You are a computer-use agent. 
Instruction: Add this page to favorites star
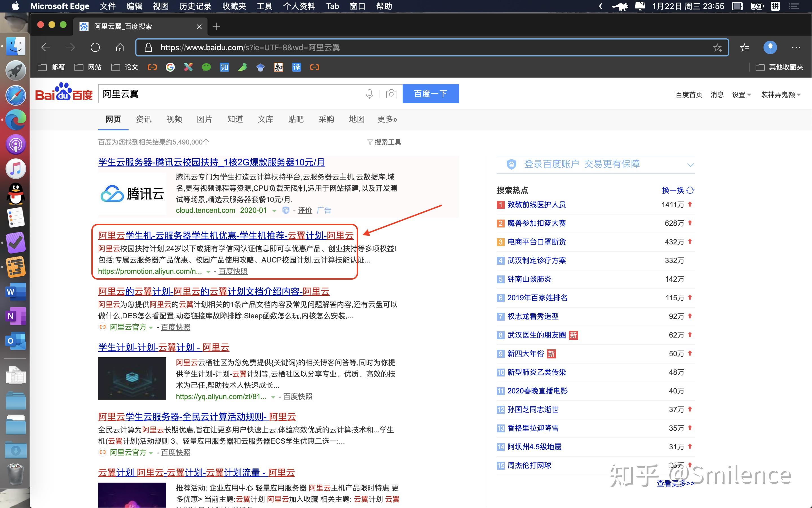coord(717,47)
